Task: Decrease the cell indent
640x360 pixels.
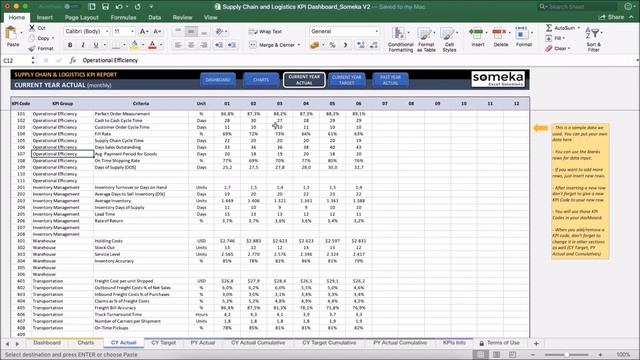Action: coord(219,45)
